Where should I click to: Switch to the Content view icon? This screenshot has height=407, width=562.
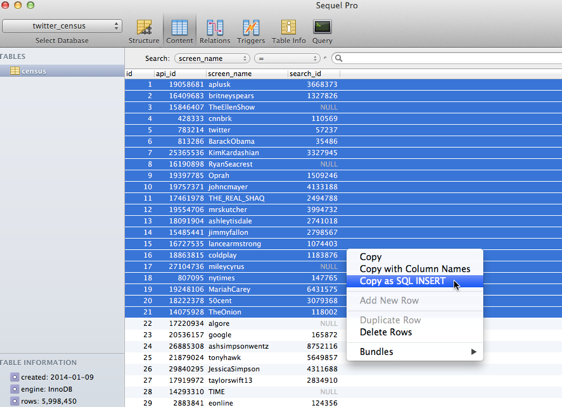coord(179,27)
